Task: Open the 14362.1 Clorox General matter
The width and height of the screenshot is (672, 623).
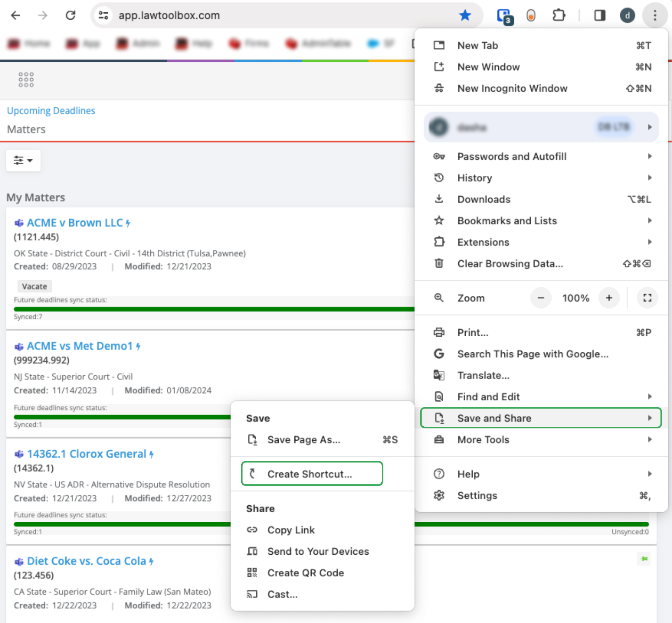Action: pos(86,454)
